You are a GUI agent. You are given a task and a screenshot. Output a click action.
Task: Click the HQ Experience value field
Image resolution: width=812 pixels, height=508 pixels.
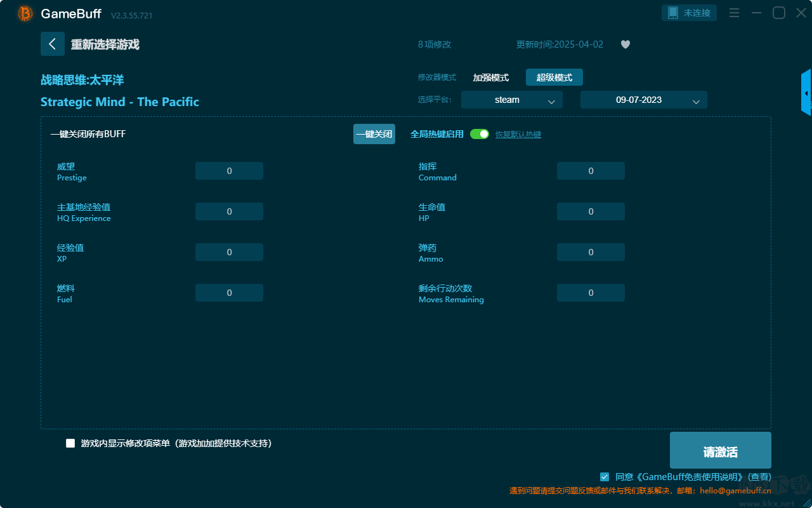pos(229,211)
